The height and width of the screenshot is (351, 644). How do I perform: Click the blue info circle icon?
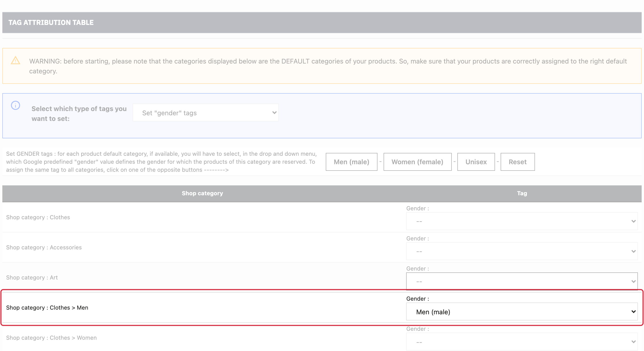click(x=16, y=105)
